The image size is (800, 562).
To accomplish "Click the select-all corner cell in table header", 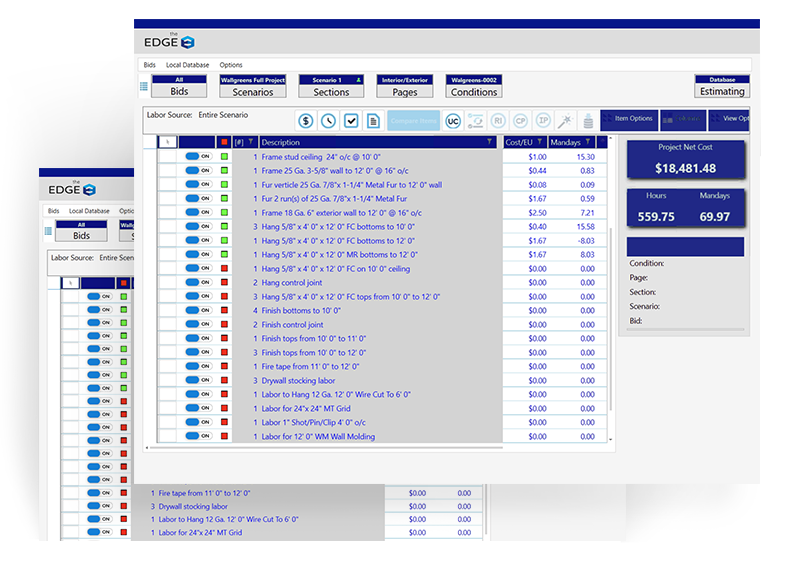I will click(x=167, y=142).
